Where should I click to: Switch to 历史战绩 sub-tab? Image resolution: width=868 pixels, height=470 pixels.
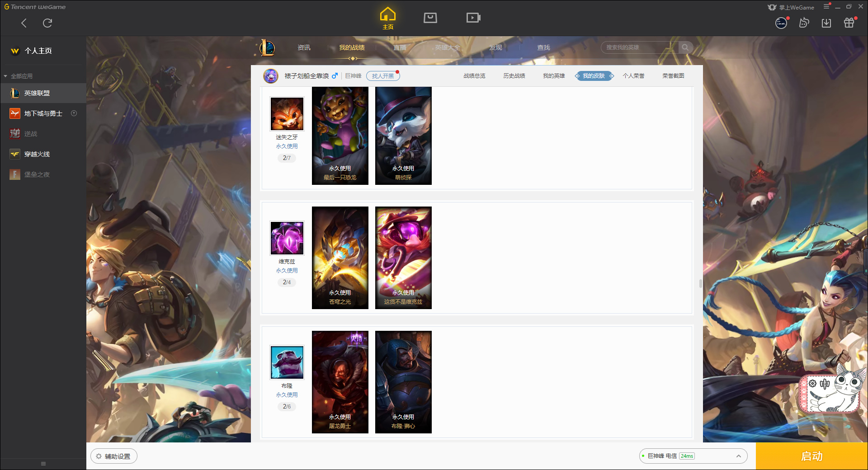tap(514, 76)
